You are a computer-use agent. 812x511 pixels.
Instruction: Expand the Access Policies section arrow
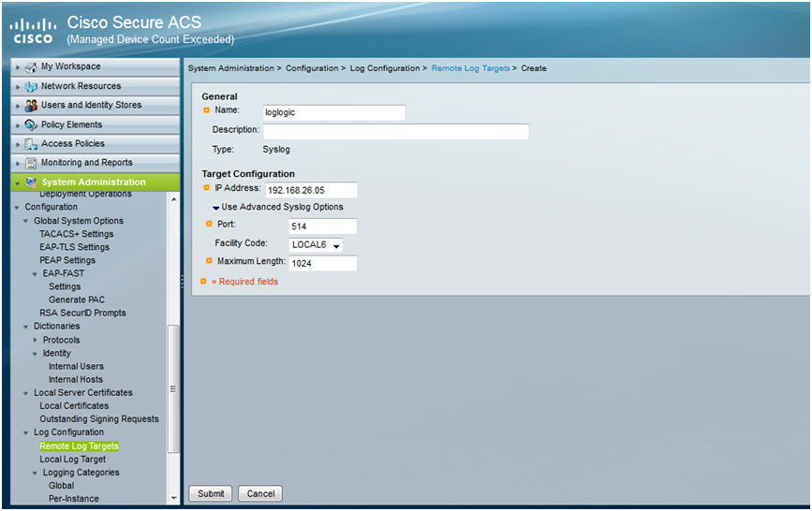point(18,144)
